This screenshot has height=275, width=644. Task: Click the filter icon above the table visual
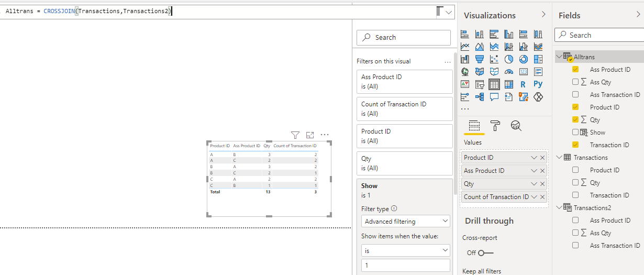click(295, 135)
